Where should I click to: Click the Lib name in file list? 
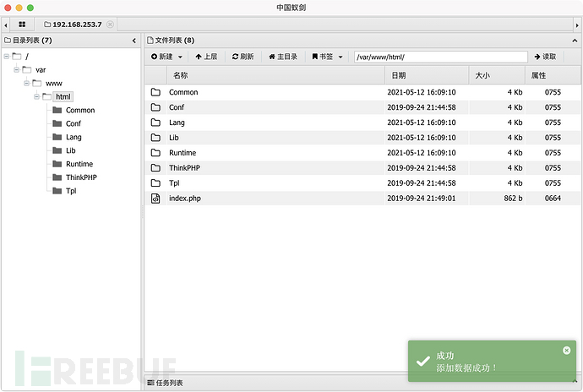(x=174, y=138)
